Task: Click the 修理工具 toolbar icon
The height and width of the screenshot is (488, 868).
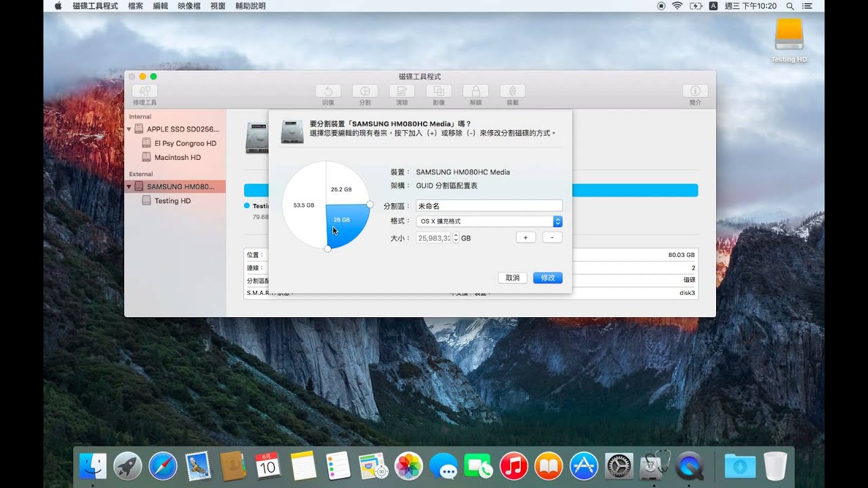Action: [144, 91]
